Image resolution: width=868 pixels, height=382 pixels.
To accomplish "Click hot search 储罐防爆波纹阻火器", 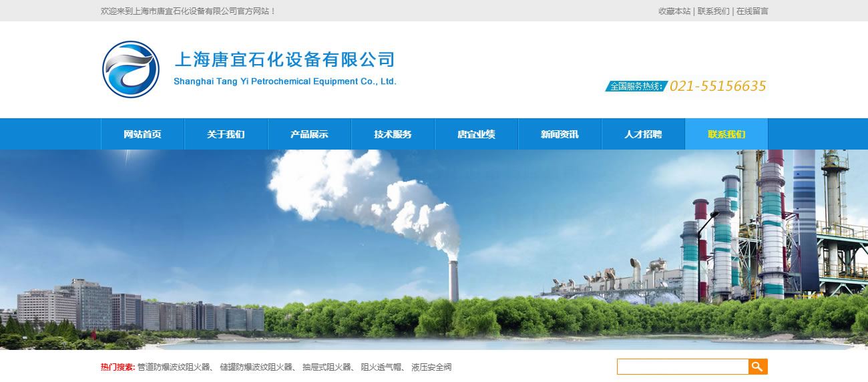I will point(256,367).
